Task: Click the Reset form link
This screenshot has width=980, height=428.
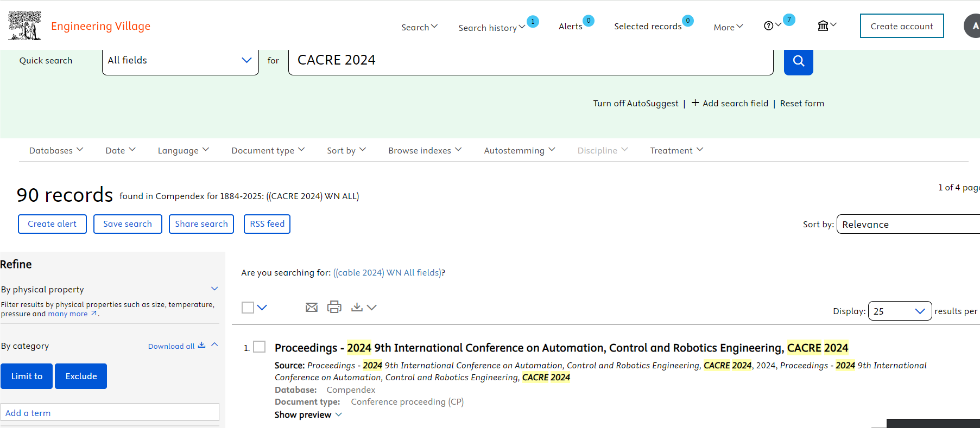Action: [802, 103]
